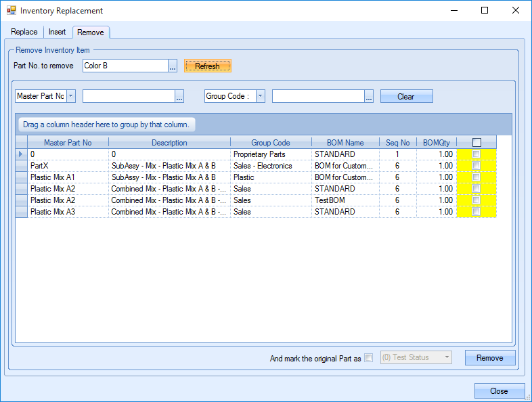
Task: Open the Master Part No filter lookup button
Action: click(x=179, y=97)
